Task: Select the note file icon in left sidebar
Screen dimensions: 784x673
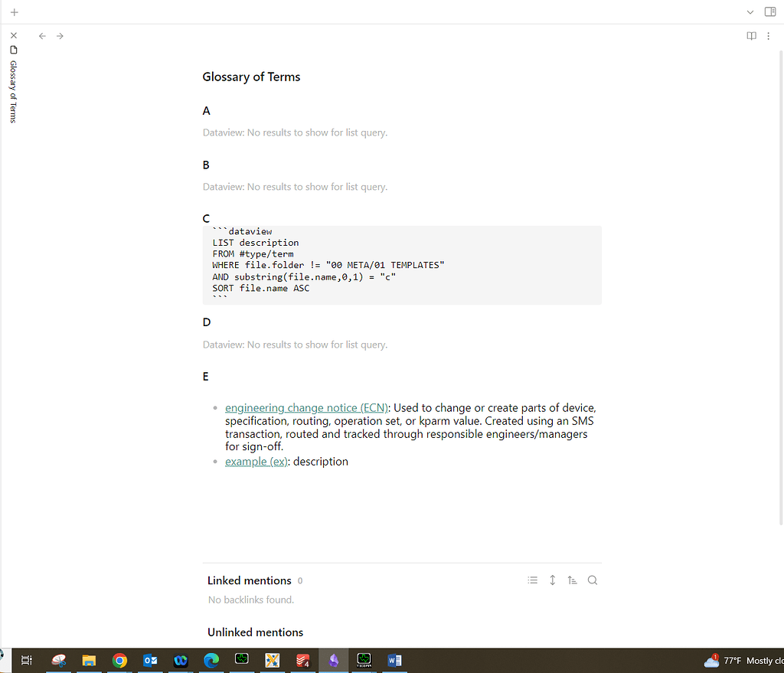Action: click(13, 49)
